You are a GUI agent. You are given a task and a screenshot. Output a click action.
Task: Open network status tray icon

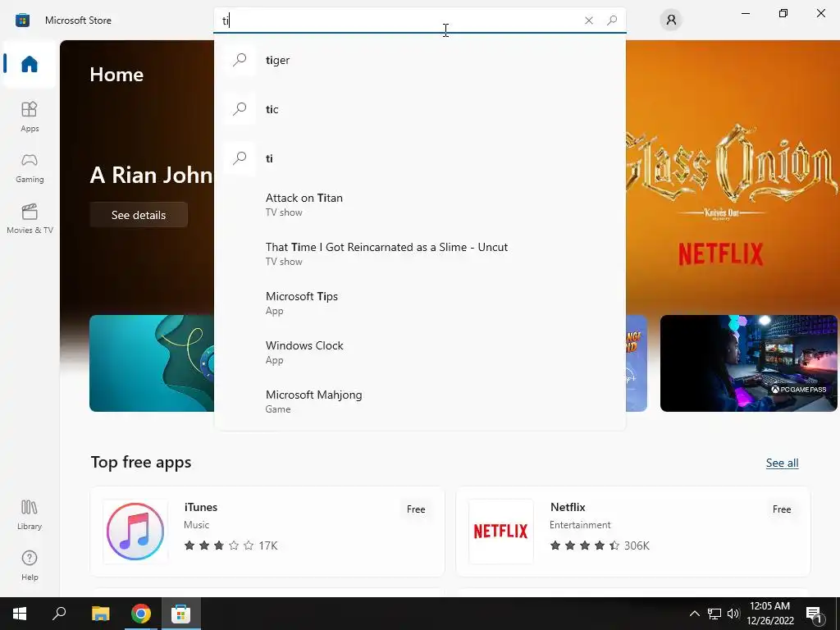(x=714, y=614)
